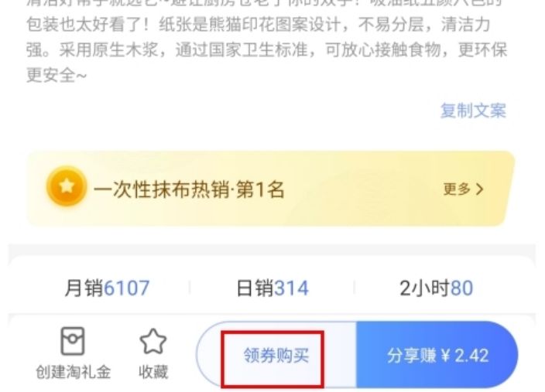Click 更多 text in yellow banner

[457, 189]
